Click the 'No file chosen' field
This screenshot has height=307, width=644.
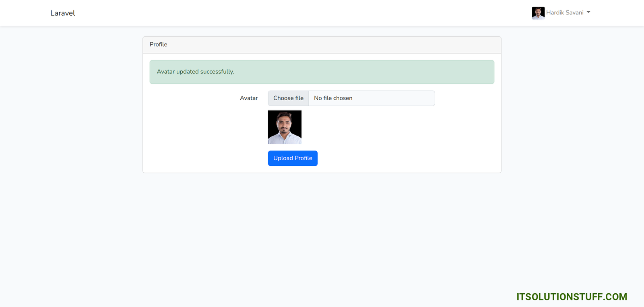(x=371, y=98)
